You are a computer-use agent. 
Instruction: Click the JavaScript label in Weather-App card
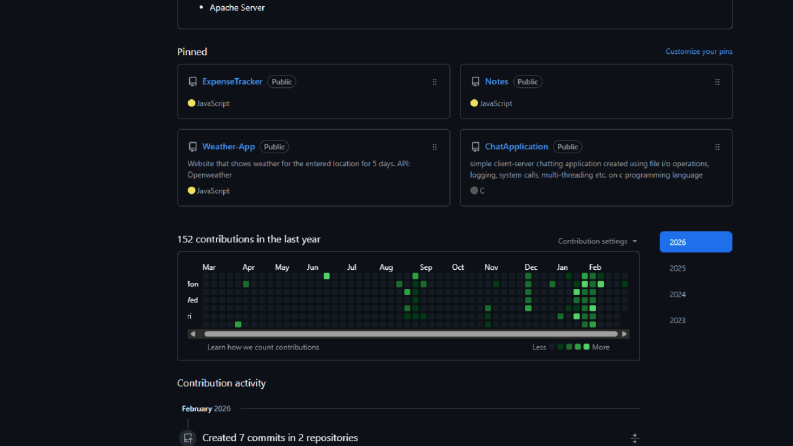pyautogui.click(x=213, y=191)
